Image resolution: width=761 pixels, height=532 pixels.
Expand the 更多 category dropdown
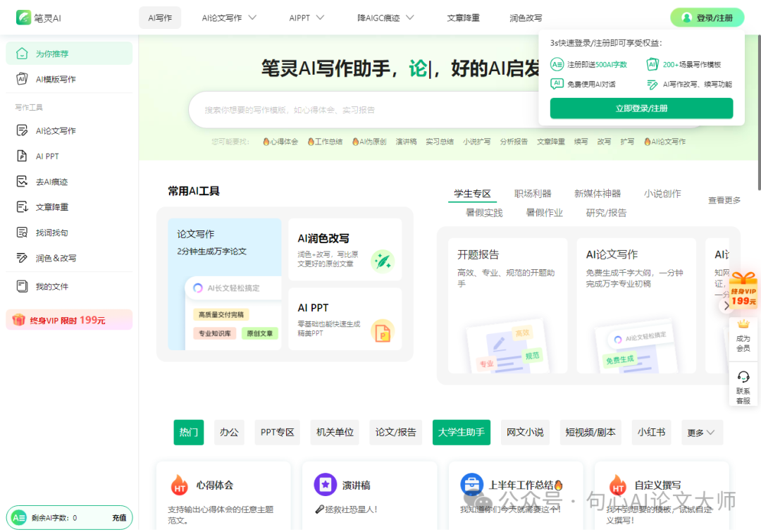(701, 432)
